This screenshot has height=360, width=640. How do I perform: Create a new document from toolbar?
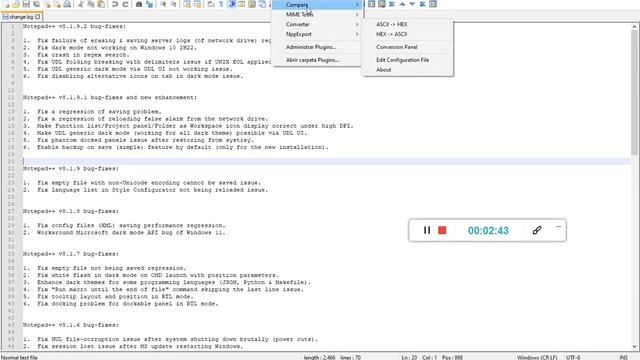click(6, 4)
